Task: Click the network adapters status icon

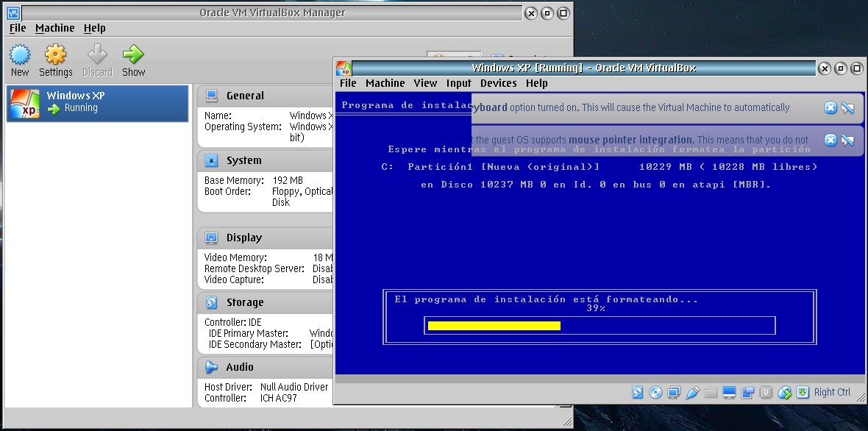Action: pos(674,393)
